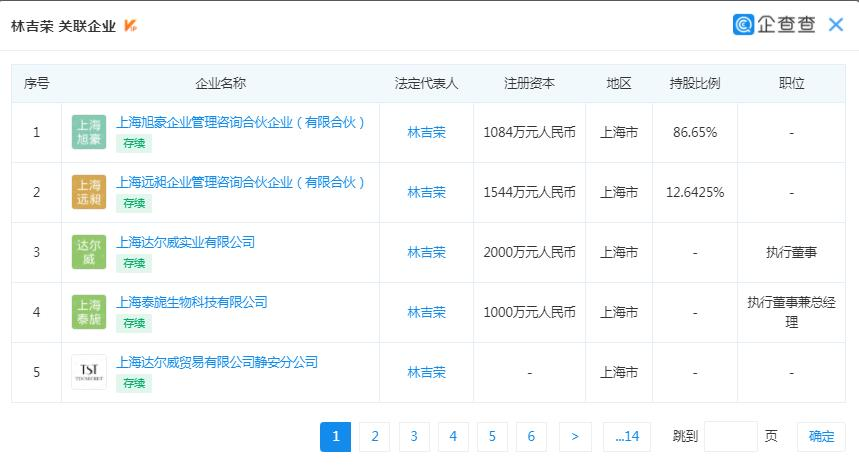Image resolution: width=859 pixels, height=468 pixels.
Task: Focus the 跳到 page number input
Action: click(731, 437)
